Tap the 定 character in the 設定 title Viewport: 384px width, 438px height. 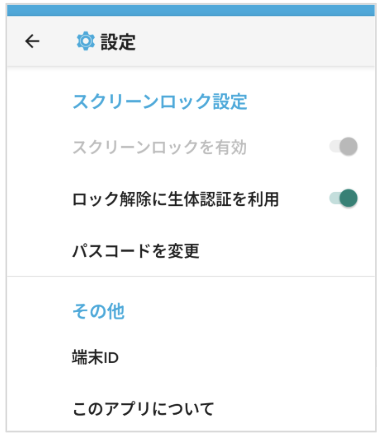pos(127,42)
